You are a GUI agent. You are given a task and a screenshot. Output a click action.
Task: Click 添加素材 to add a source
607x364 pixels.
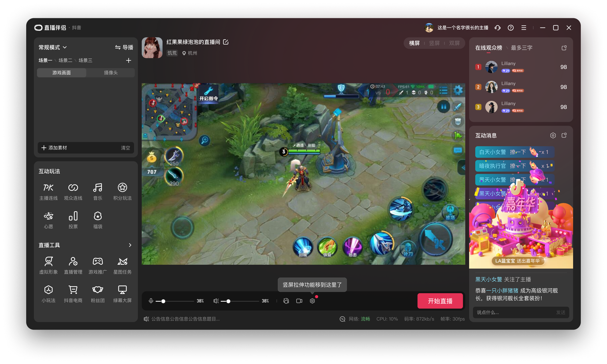[54, 148]
